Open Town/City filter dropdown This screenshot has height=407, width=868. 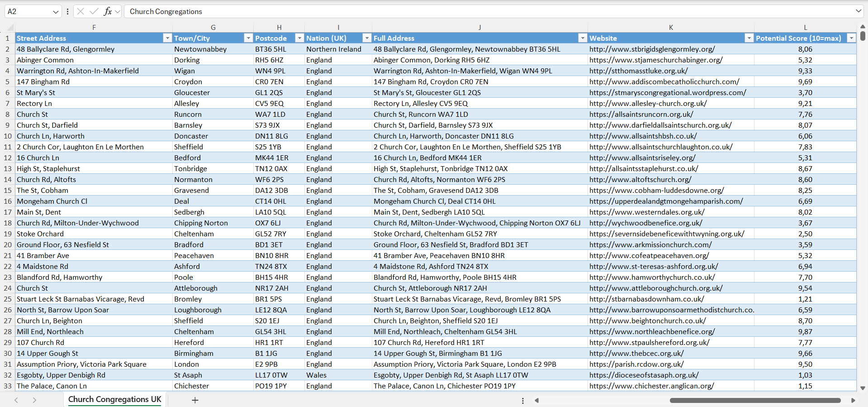click(248, 38)
